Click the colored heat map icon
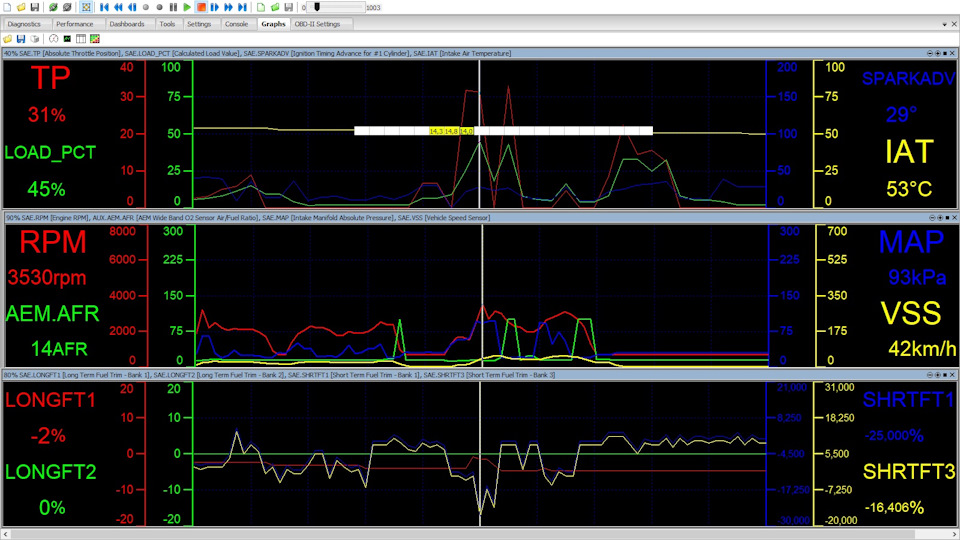The height and width of the screenshot is (540, 960). pyautogui.click(x=95, y=39)
